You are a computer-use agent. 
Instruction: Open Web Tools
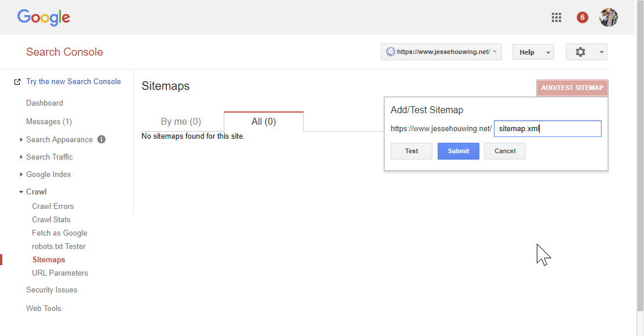coord(43,309)
